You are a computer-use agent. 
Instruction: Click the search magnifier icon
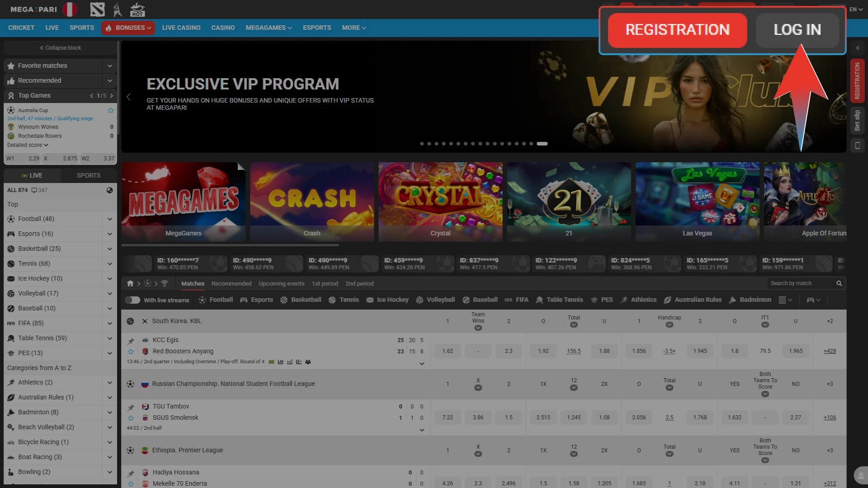839,283
